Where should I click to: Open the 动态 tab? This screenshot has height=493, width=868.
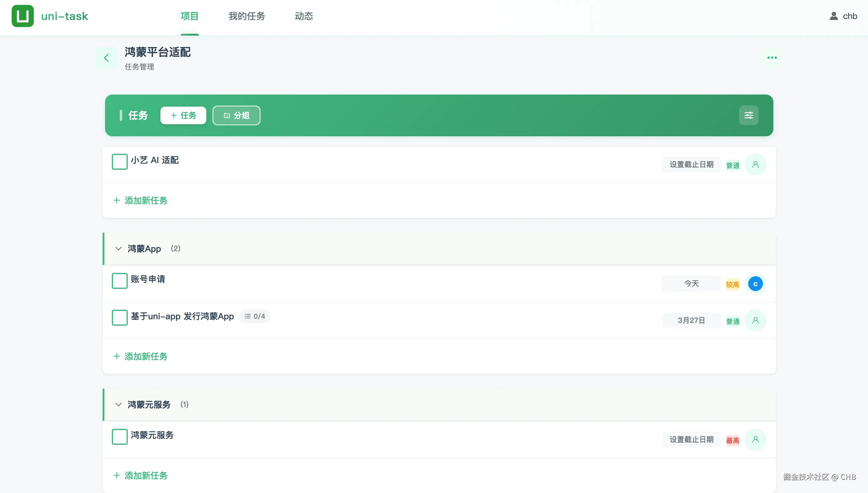coord(303,16)
